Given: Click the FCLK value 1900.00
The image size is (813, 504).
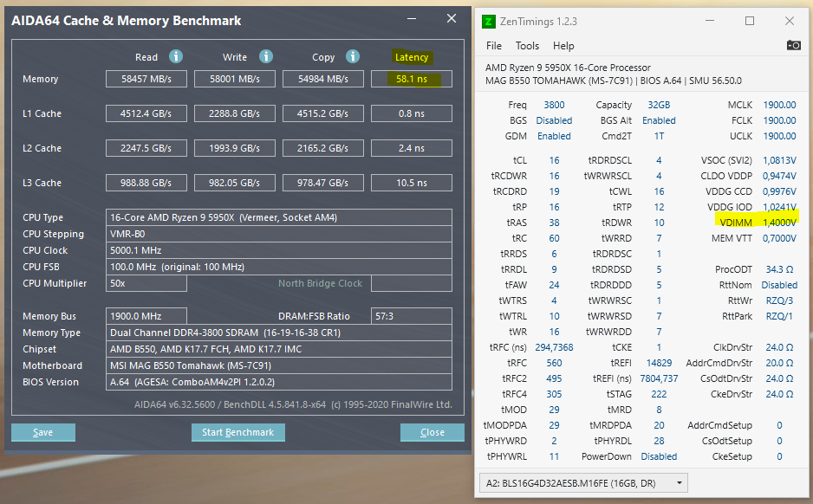Looking at the screenshot, I should pos(779,120).
